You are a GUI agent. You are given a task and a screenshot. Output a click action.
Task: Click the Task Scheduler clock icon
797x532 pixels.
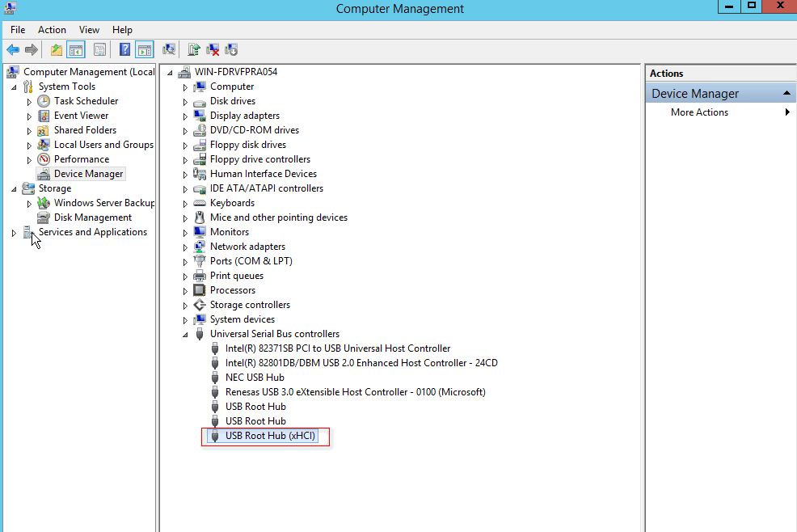pos(44,101)
